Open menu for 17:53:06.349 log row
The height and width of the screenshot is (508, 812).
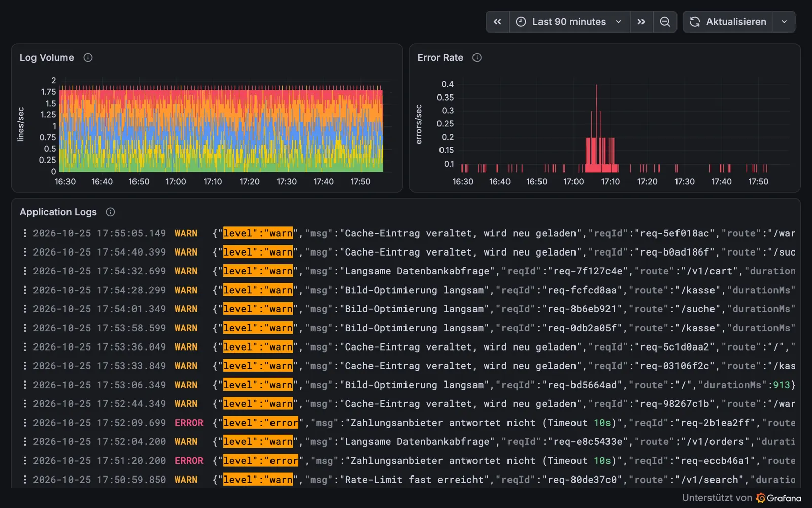click(25, 385)
